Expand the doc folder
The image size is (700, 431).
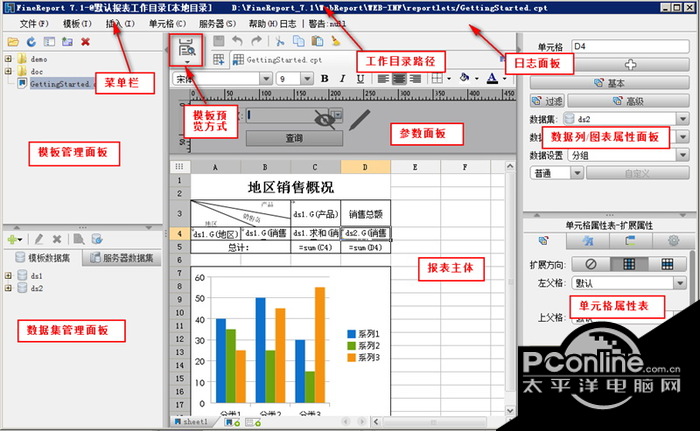[x=8, y=71]
